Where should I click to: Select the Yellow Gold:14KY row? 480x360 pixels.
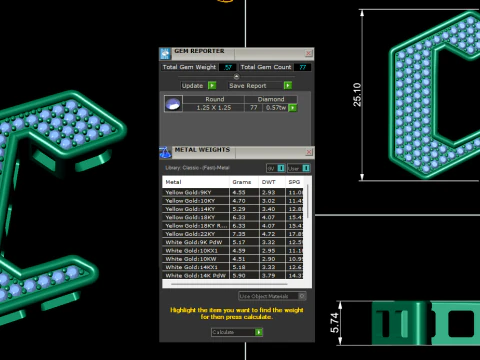point(233,209)
